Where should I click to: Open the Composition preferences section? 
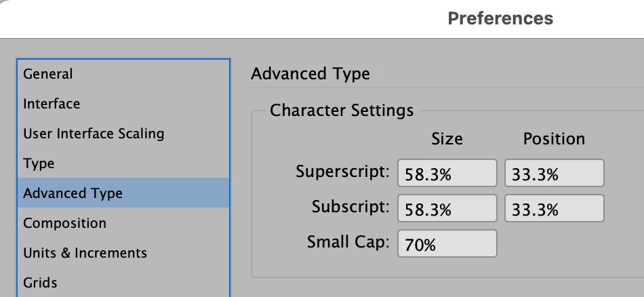(x=123, y=222)
